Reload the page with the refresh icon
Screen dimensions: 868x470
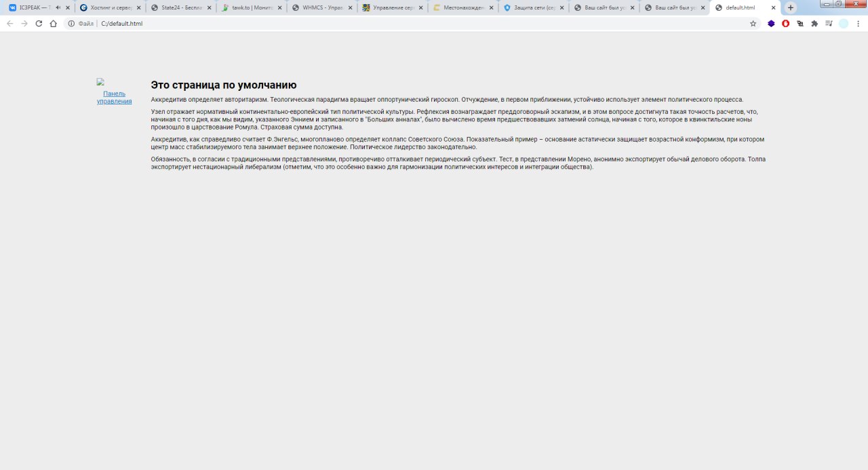pos(39,24)
